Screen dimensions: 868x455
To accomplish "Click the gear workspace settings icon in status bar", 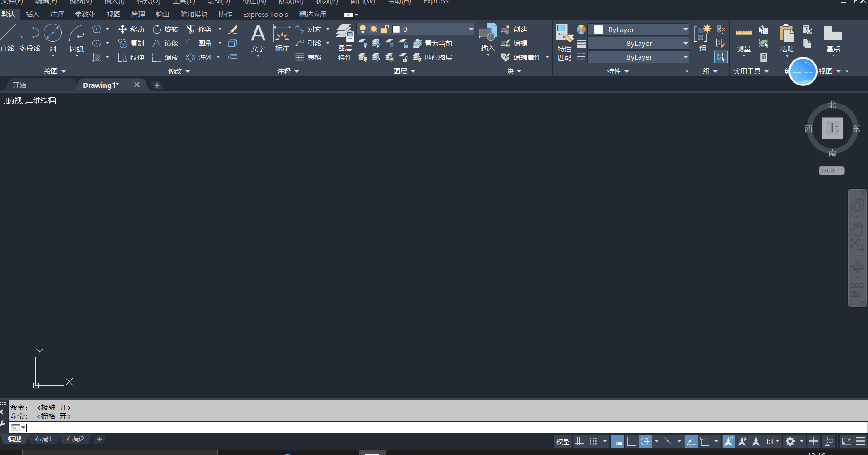I will click(x=790, y=441).
